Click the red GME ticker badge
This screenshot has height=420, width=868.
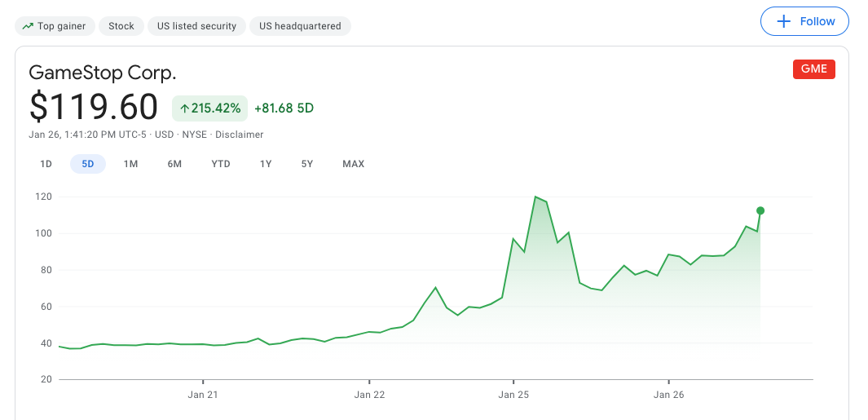813,69
